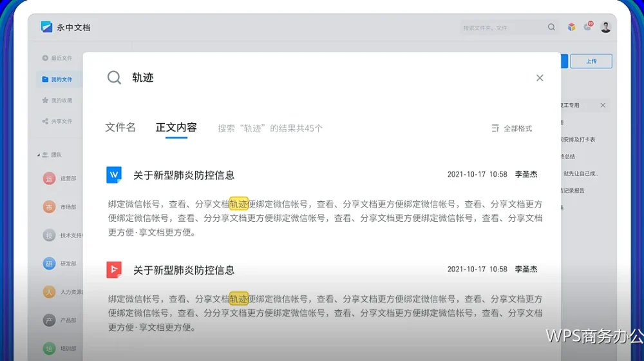This screenshot has width=644, height=361.
Task: Open the 人力资源 team
Action: (62, 292)
